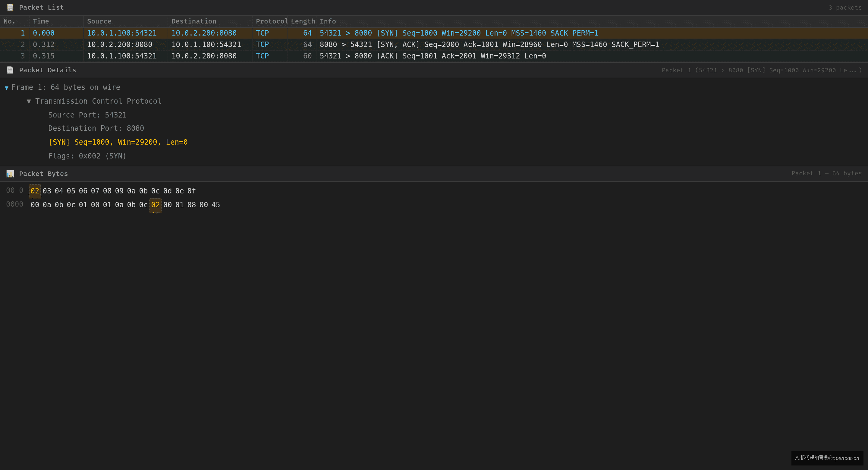Image resolution: width=868 pixels, height=470 pixels.
Task: Click the Packet List clipboard icon
Action: [10, 8]
